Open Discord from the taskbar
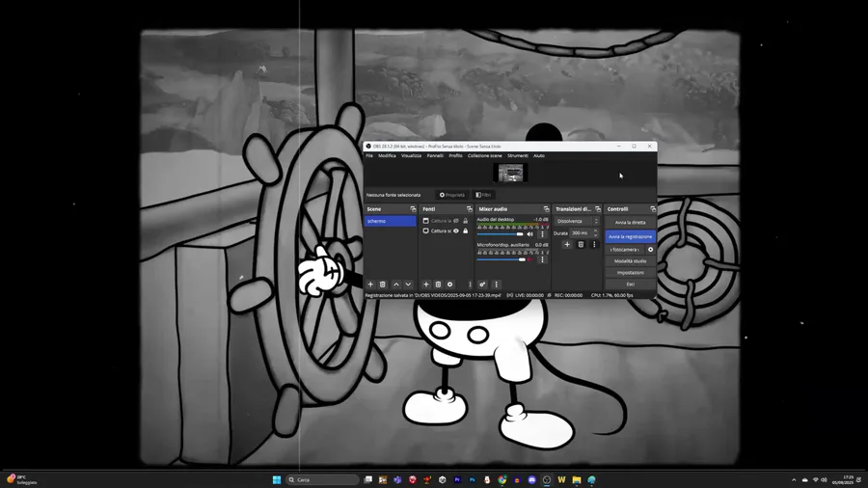Viewport: 868px width, 488px height. [532, 479]
